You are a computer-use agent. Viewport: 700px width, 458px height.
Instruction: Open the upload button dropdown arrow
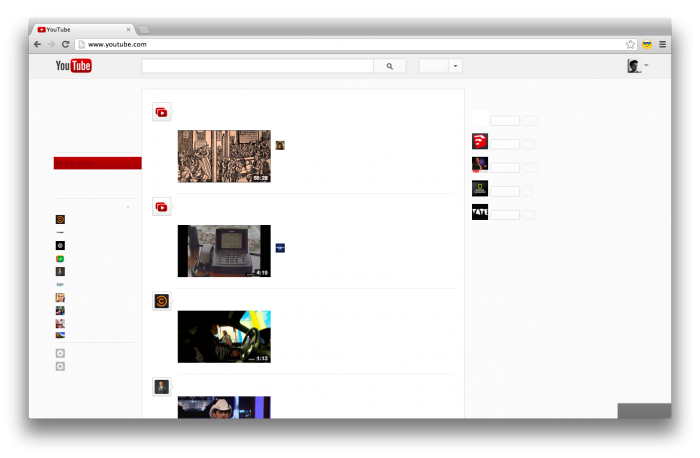tap(455, 66)
